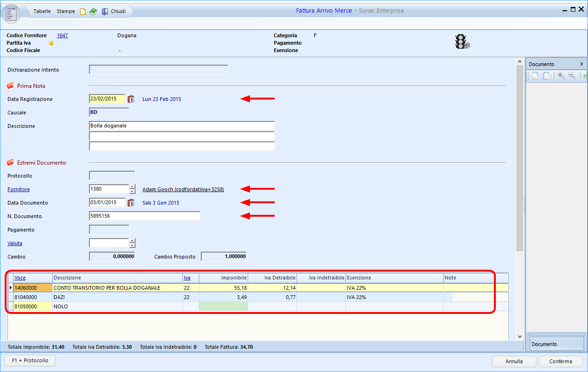Click the yellow new document icon
The image size is (588, 372).
pyautogui.click(x=83, y=12)
